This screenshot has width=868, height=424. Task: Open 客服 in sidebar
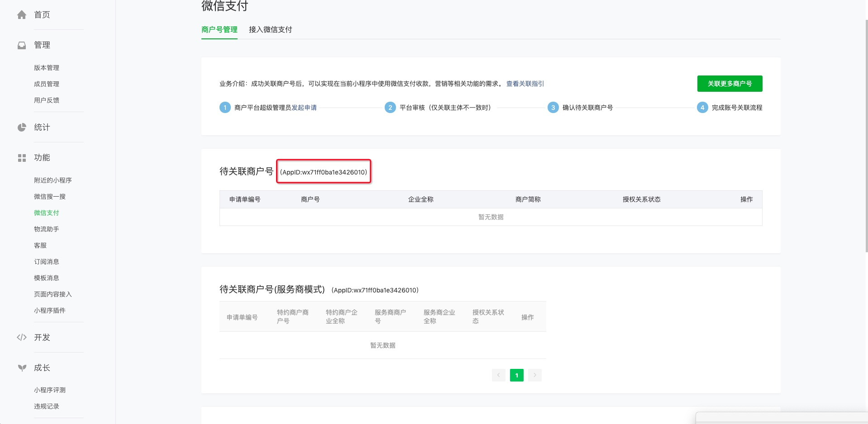pyautogui.click(x=40, y=245)
